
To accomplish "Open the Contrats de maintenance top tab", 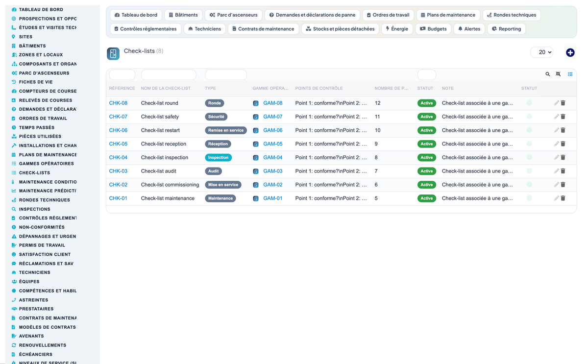I will [x=263, y=29].
